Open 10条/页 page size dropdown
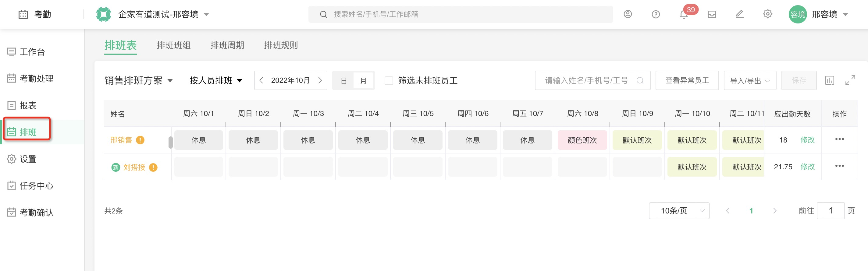Screen dimensions: 868x271 coord(679,211)
